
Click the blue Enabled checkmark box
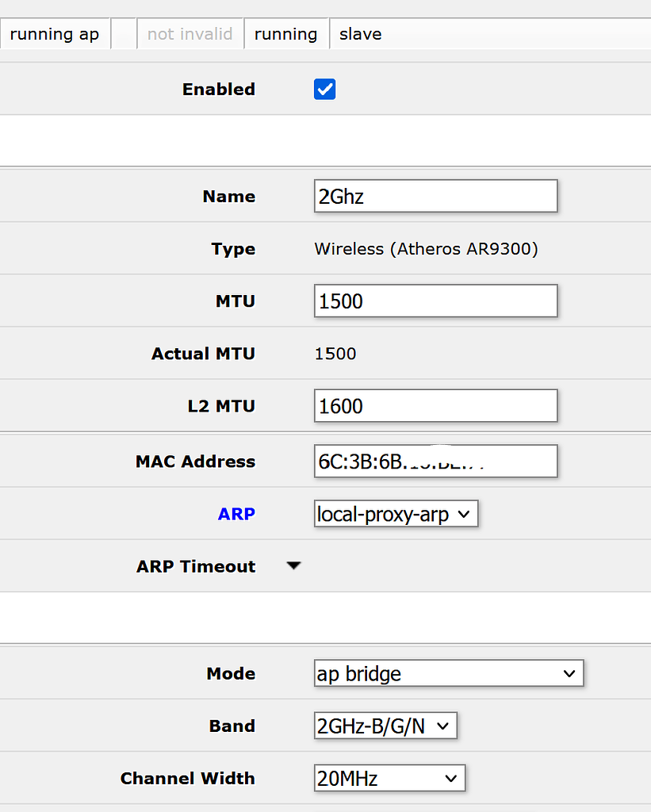coord(324,90)
